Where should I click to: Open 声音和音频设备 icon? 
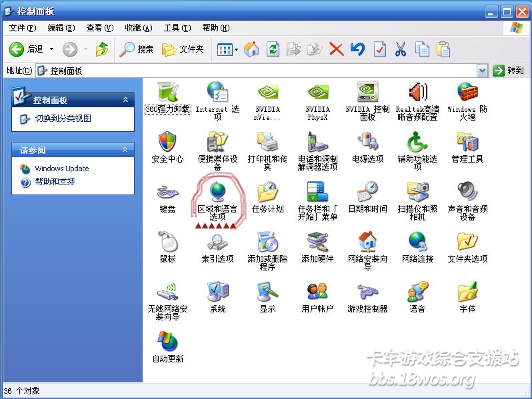tap(467, 192)
